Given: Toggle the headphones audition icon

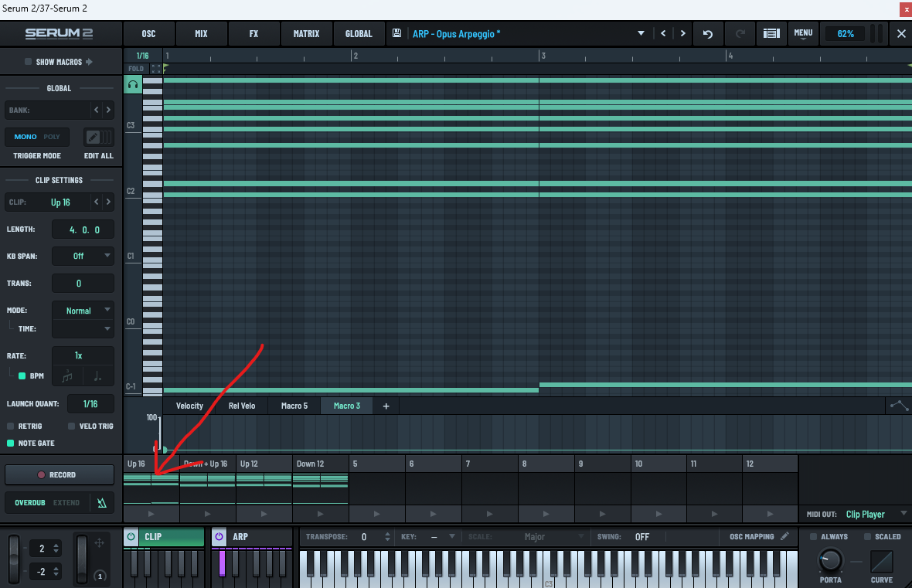Looking at the screenshot, I should point(133,85).
